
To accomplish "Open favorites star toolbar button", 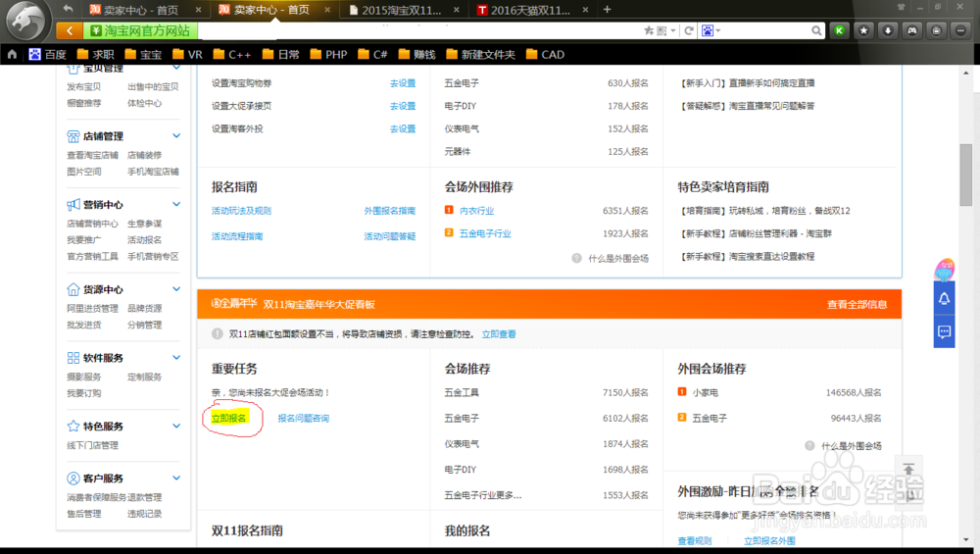I will coord(863,30).
